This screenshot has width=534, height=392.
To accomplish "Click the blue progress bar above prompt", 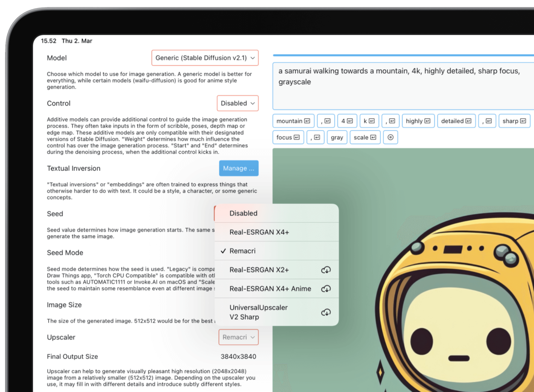I will [403, 55].
